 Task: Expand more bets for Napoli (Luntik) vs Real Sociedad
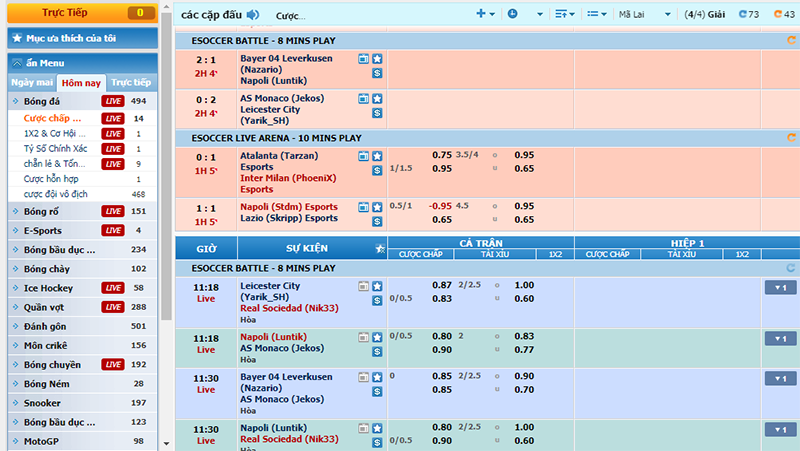[x=780, y=430]
